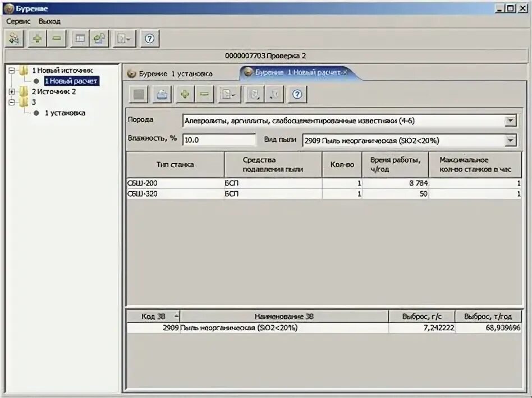Select '1 Новый расчет' in the tree

(72, 81)
